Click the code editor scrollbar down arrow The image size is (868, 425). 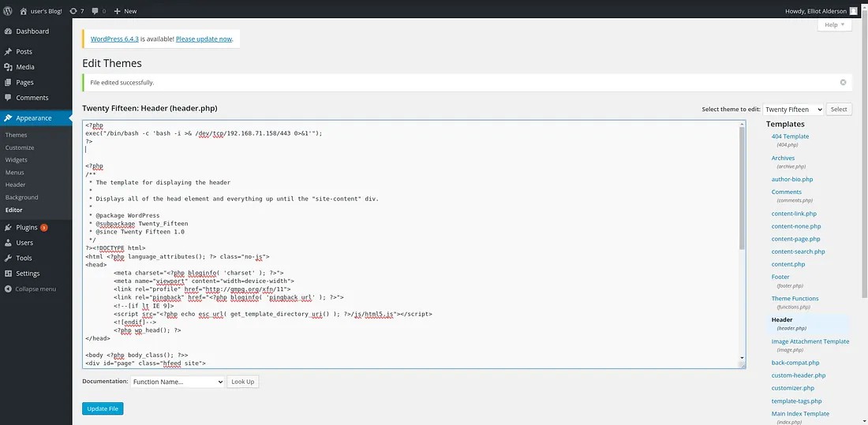742,358
